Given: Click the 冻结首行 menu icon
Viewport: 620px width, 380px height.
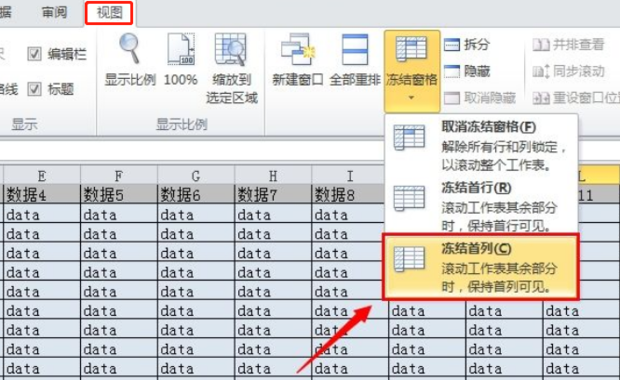Looking at the screenshot, I should [410, 198].
